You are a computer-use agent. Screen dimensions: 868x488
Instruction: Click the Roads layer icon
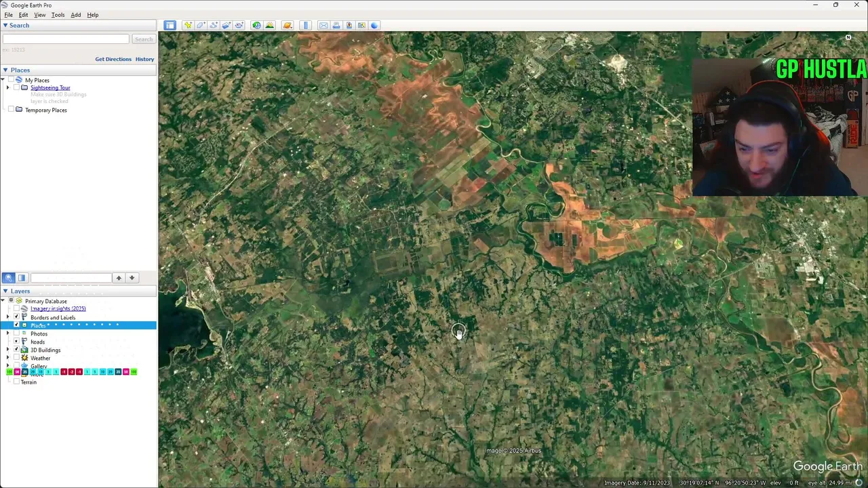(24, 342)
